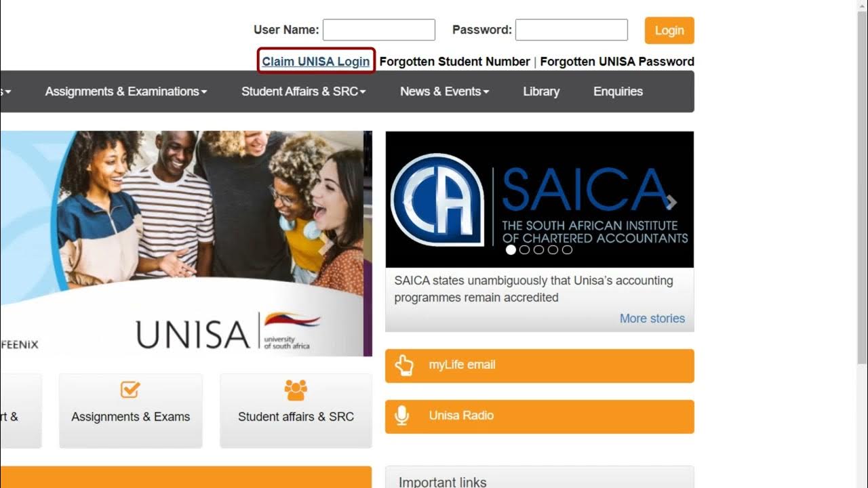The image size is (868, 488).
Task: Focus the Password input field
Action: [x=572, y=30]
